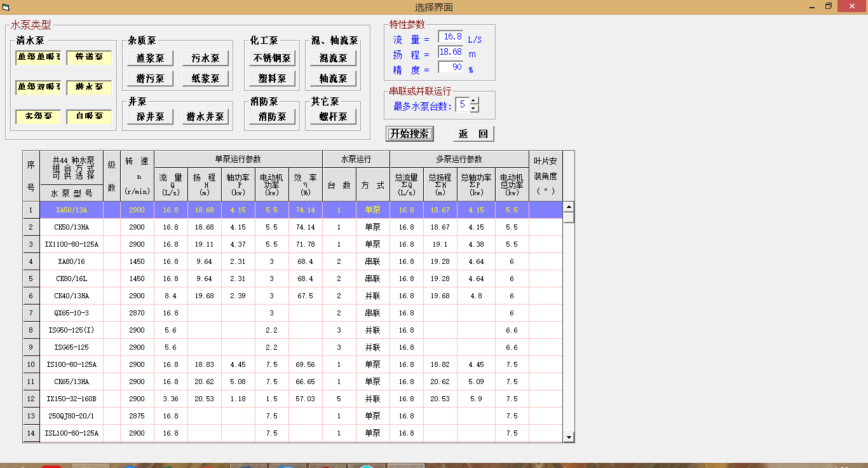Click total shaft power 5.9
The width and height of the screenshot is (868, 468).
click(x=476, y=399)
